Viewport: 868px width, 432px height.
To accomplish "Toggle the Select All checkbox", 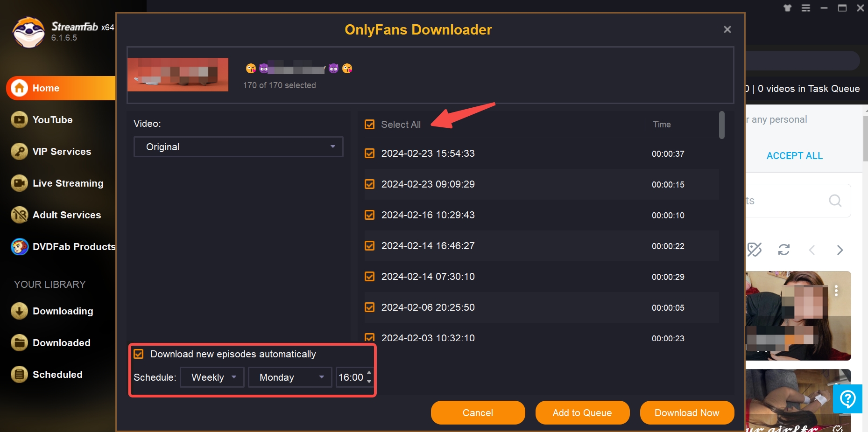I will 369,125.
